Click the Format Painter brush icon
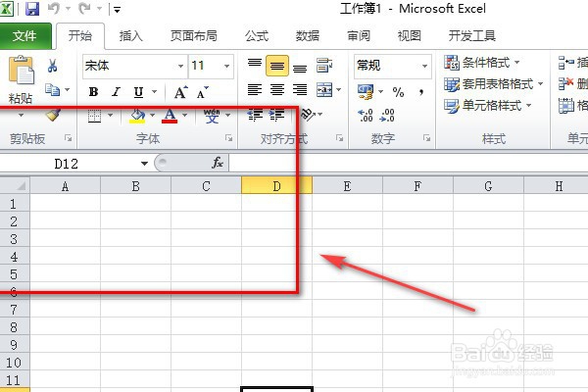This screenshot has height=392, width=588. (54, 115)
